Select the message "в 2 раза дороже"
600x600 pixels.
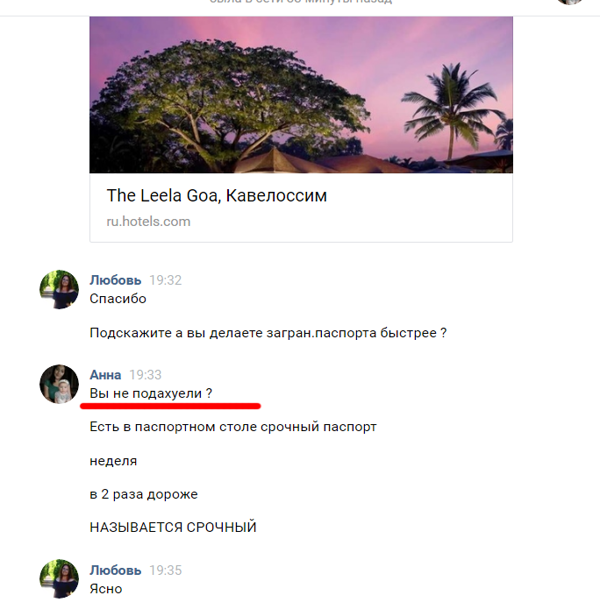[x=143, y=494]
